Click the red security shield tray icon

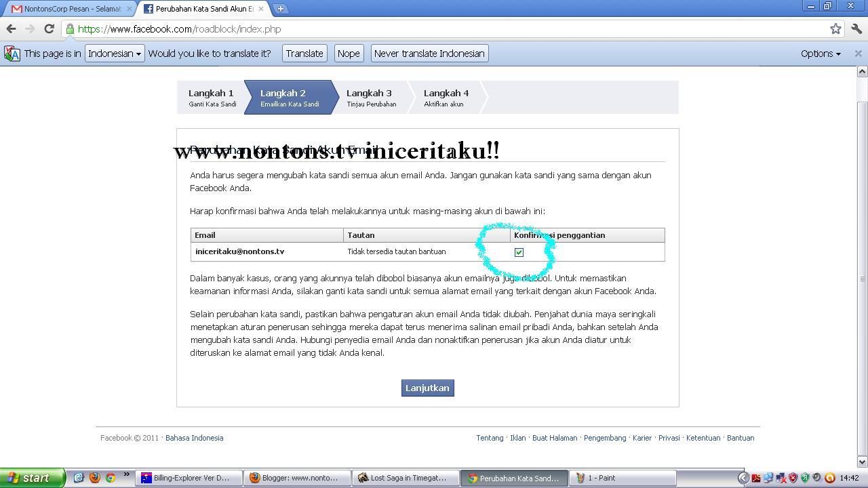pos(793,478)
